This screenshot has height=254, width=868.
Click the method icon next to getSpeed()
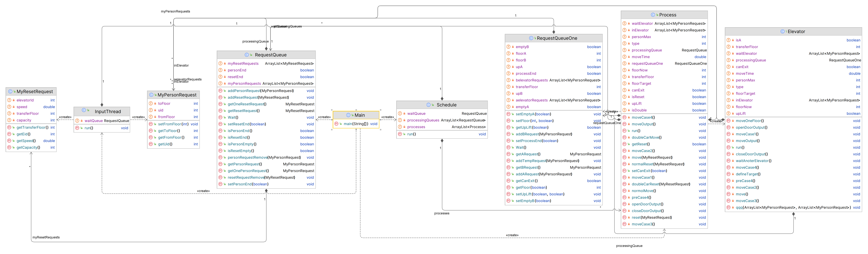click(x=9, y=141)
